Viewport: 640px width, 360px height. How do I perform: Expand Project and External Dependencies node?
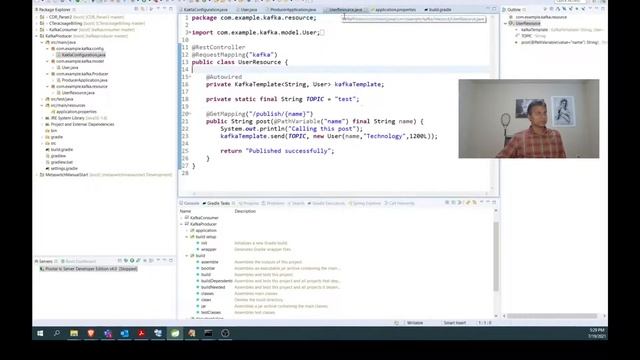click(42, 124)
